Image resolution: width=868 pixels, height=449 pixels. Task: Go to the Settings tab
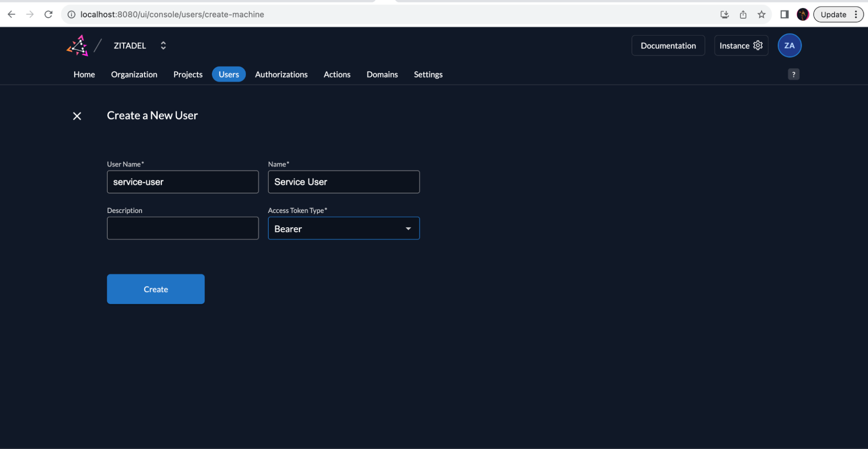[x=428, y=74]
